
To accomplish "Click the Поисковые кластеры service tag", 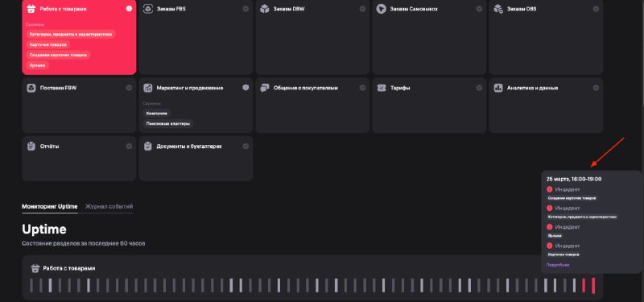I will click(168, 123).
